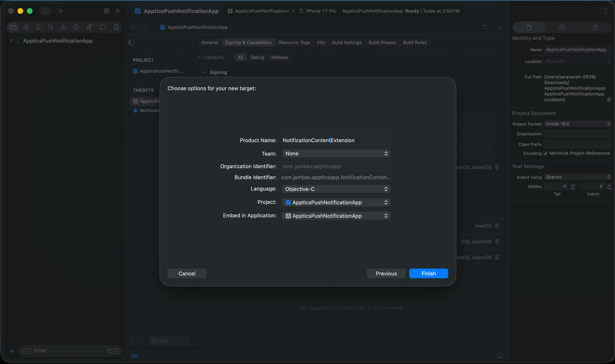
Task: Hide the inspectors panel via top-right toggle
Action: pyautogui.click(x=603, y=11)
